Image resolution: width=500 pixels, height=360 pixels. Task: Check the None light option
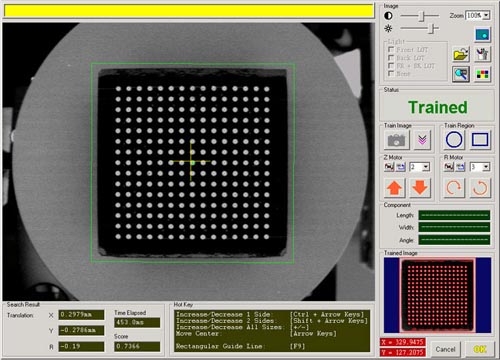coord(391,74)
